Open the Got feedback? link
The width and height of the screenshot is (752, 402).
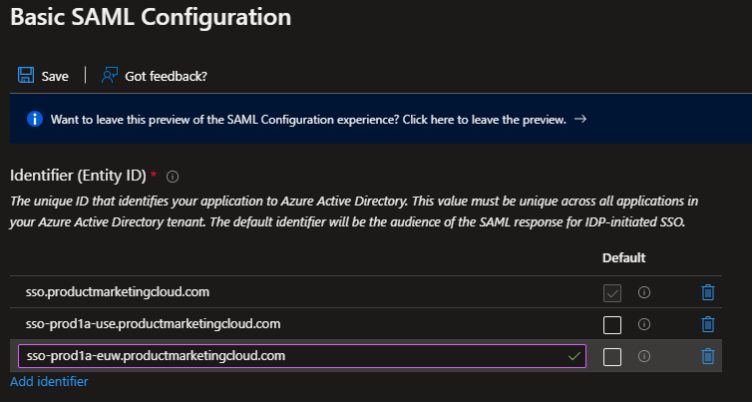pos(166,76)
